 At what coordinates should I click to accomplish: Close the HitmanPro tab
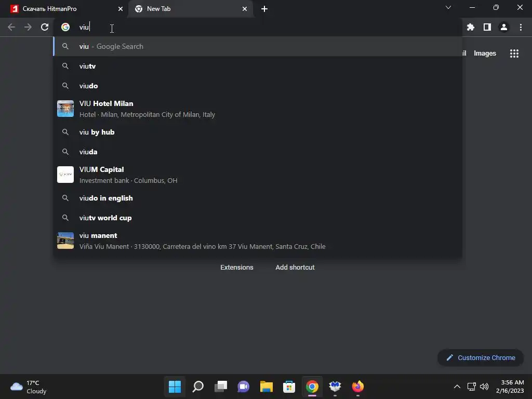point(121,9)
